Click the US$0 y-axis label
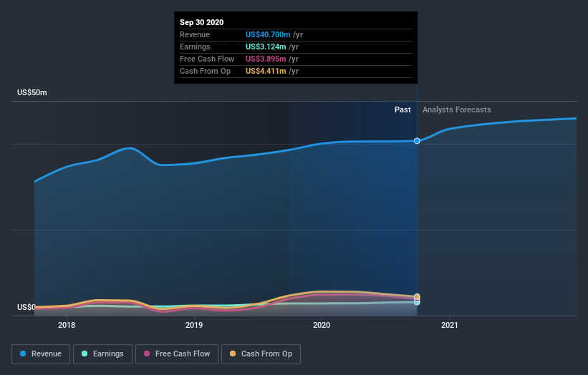 click(26, 307)
